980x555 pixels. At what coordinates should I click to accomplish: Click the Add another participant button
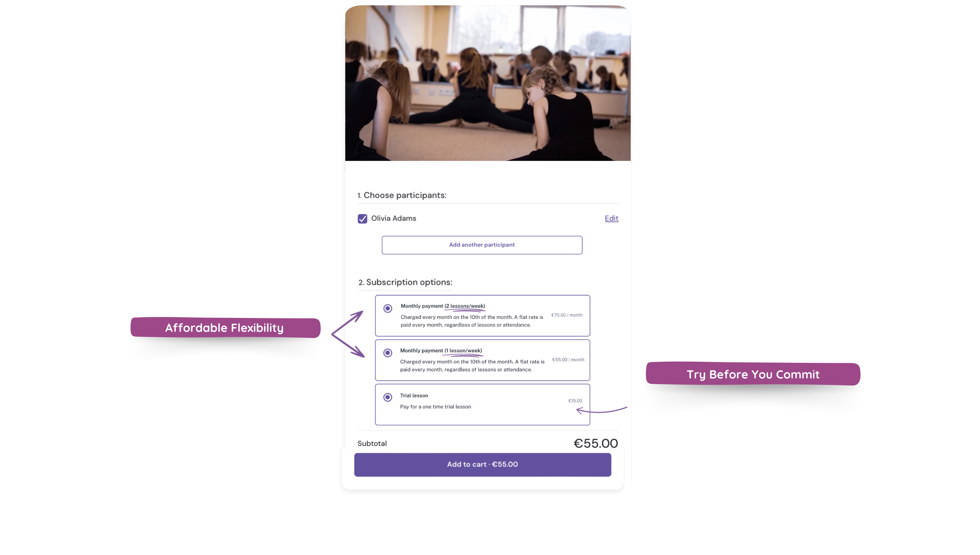(482, 244)
